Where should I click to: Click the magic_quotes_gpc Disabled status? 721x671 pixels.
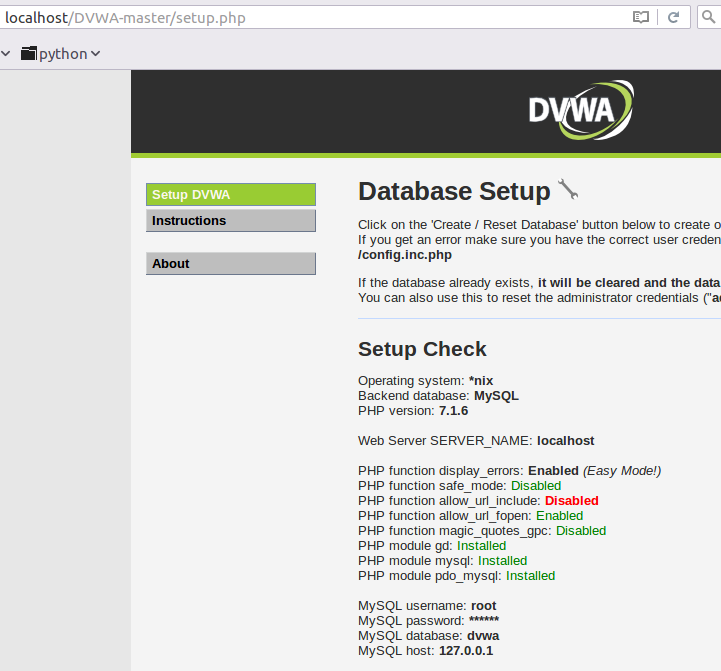[x=581, y=531]
